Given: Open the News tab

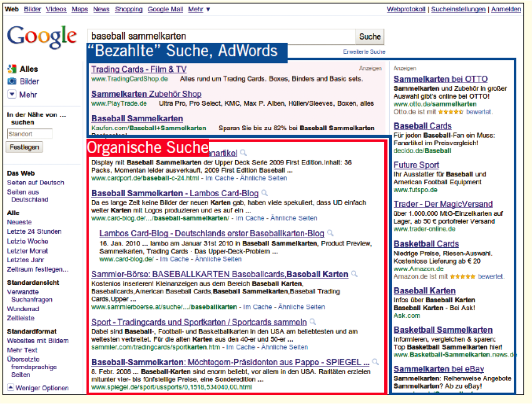Looking at the screenshot, I should 101,9.
